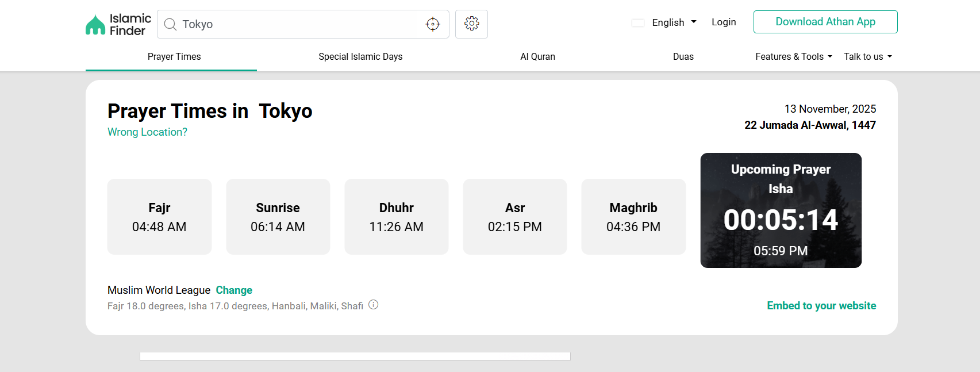Open the Duas tab
980x372 pixels.
[x=683, y=56]
